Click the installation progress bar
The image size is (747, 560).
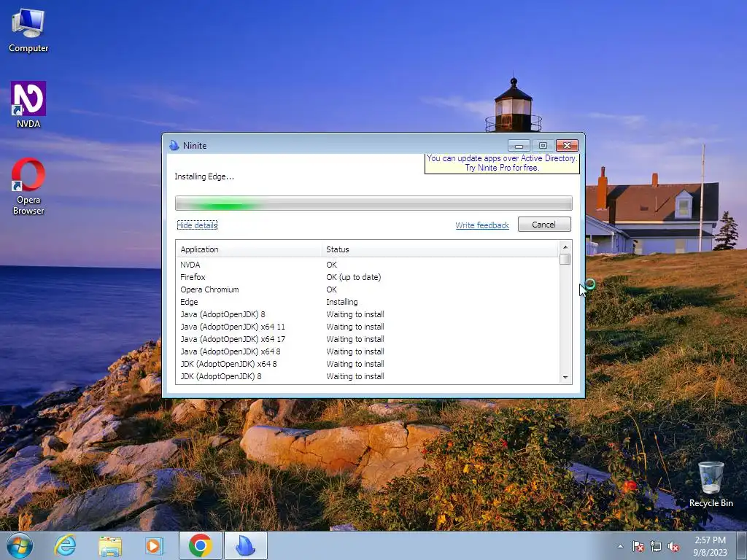[373, 203]
